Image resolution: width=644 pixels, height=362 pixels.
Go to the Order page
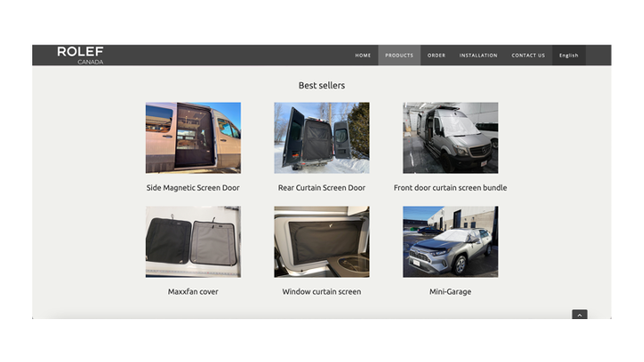pyautogui.click(x=436, y=55)
